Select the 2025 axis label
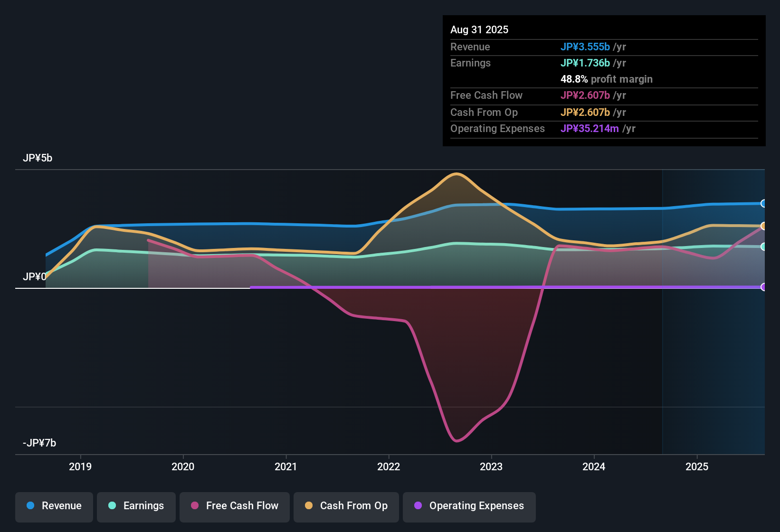 click(x=697, y=467)
